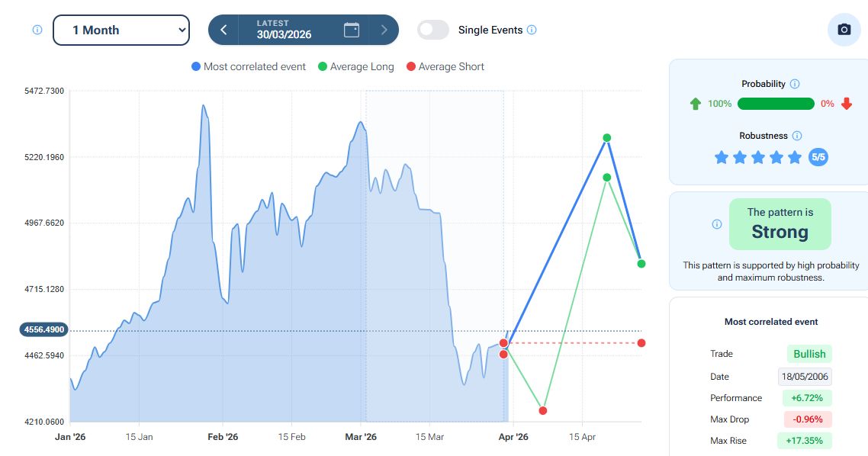
Task: Click the green up arrow probability icon
Action: (695, 104)
